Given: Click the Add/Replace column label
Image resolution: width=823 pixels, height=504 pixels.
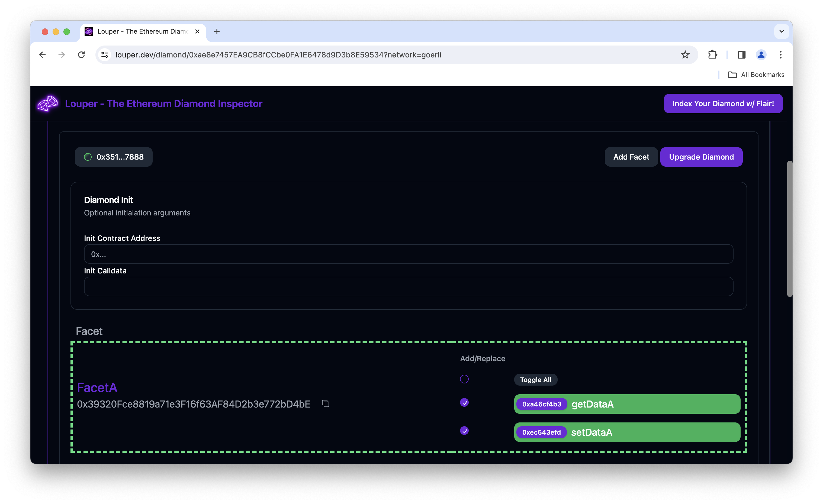Looking at the screenshot, I should point(483,358).
